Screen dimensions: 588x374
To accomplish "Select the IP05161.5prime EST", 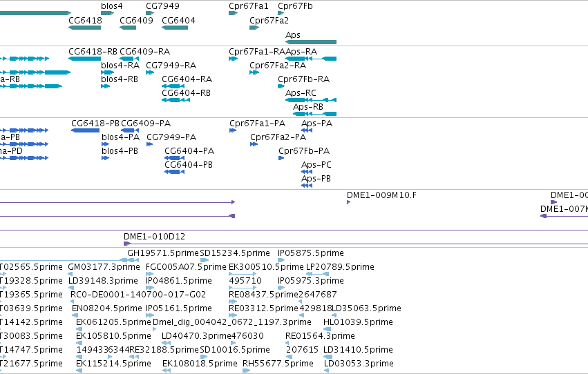I will tap(150, 315).
